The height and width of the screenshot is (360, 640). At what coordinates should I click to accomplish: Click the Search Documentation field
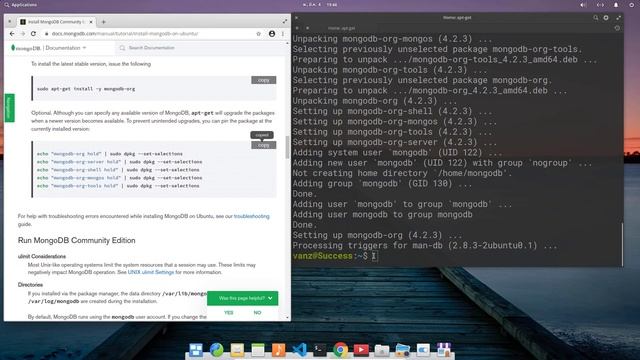tap(151, 48)
